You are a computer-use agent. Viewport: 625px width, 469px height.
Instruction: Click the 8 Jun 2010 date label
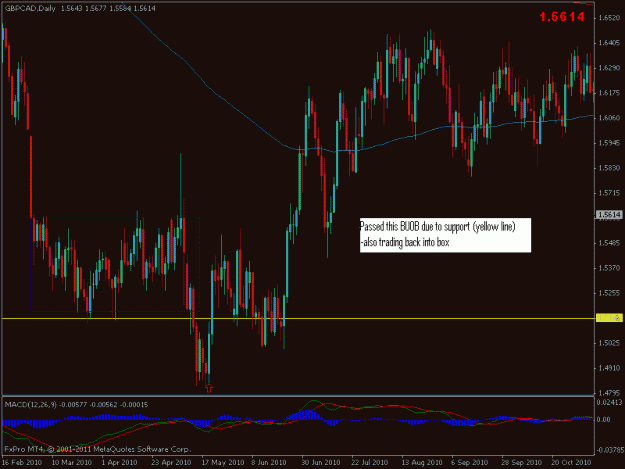(269, 462)
